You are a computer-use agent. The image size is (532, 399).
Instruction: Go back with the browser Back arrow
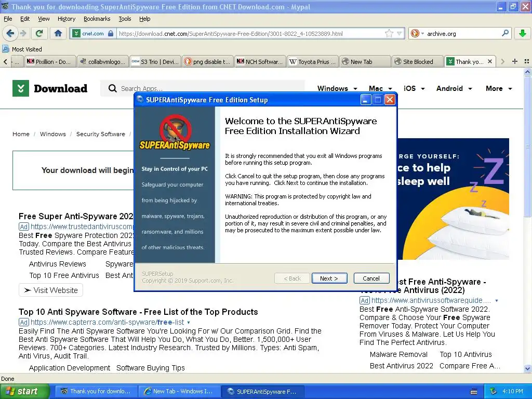(10, 33)
